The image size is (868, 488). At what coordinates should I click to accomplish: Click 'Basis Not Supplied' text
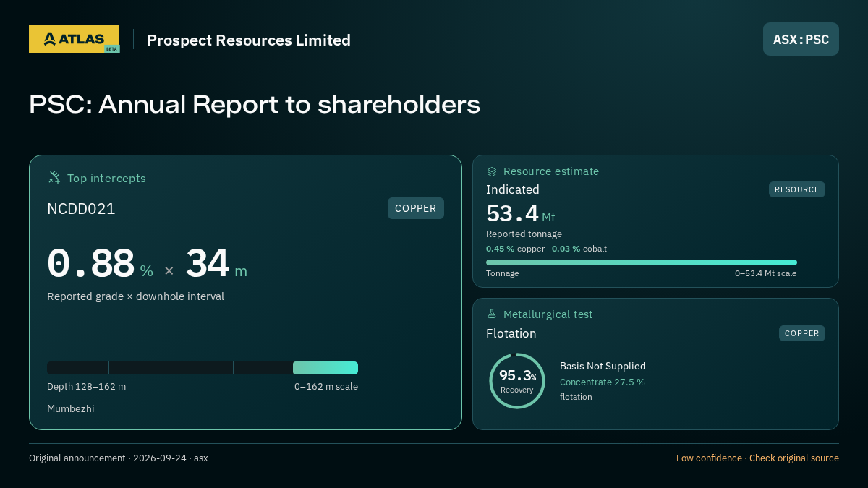click(603, 367)
